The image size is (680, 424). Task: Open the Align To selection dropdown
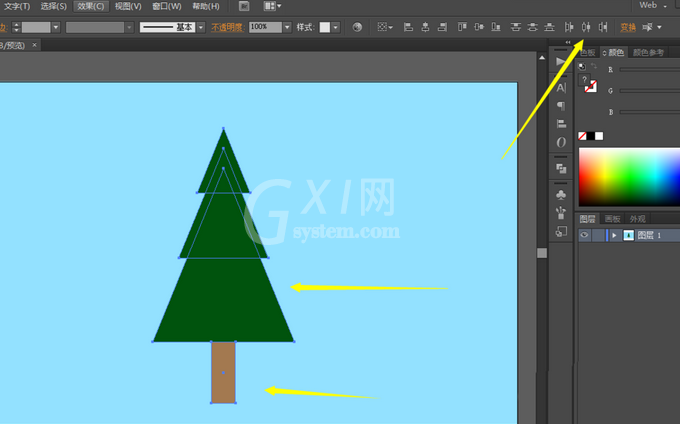384,27
